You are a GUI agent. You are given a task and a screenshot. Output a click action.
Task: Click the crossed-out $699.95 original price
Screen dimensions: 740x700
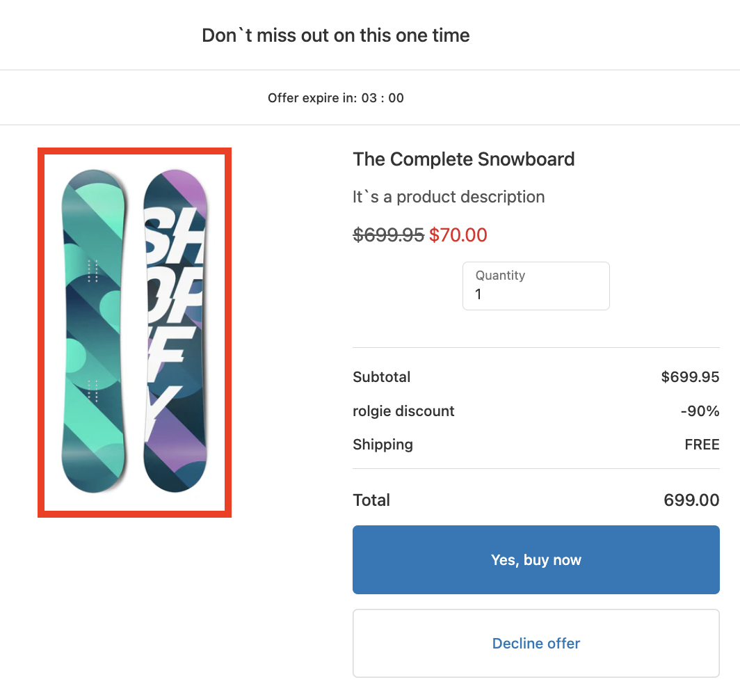click(388, 235)
